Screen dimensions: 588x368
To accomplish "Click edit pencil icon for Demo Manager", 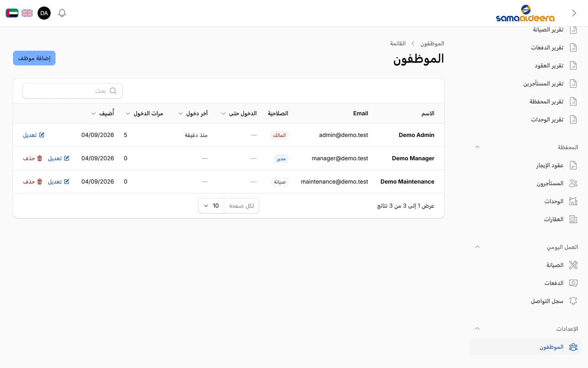I will pyautogui.click(x=67, y=158).
